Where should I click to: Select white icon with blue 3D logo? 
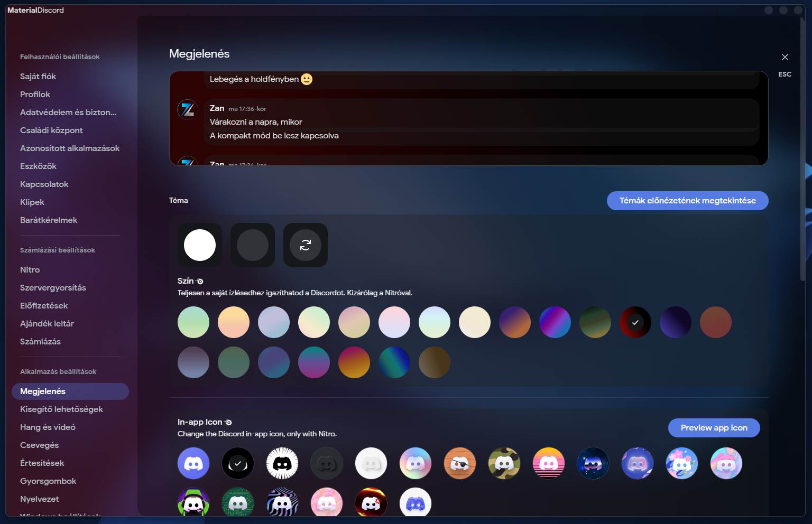(416, 502)
